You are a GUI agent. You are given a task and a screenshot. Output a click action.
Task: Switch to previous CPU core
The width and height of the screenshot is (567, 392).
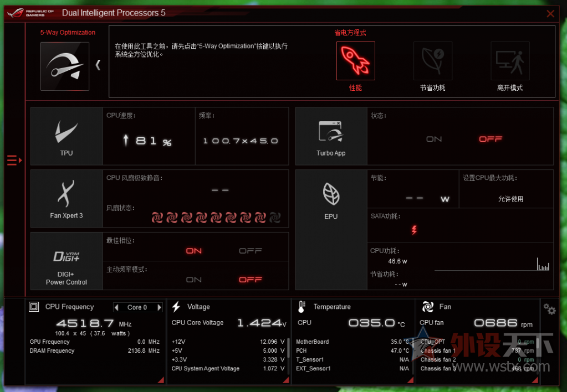(116, 307)
